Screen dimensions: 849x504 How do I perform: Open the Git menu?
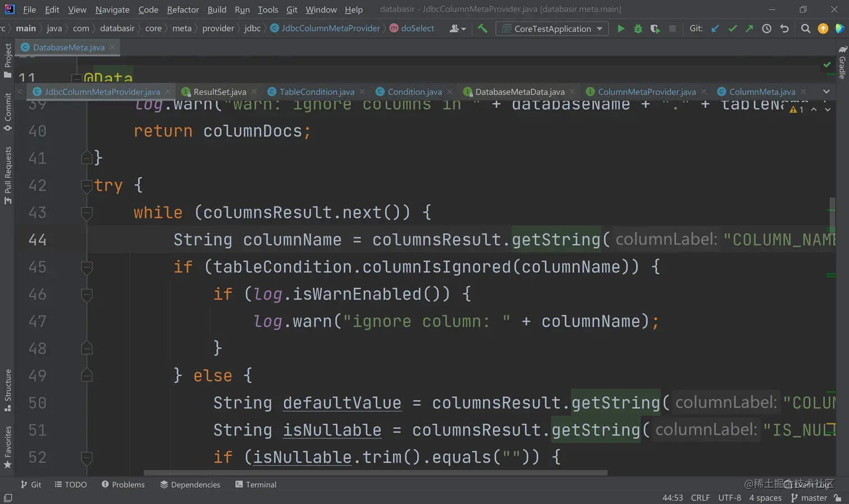click(x=291, y=10)
